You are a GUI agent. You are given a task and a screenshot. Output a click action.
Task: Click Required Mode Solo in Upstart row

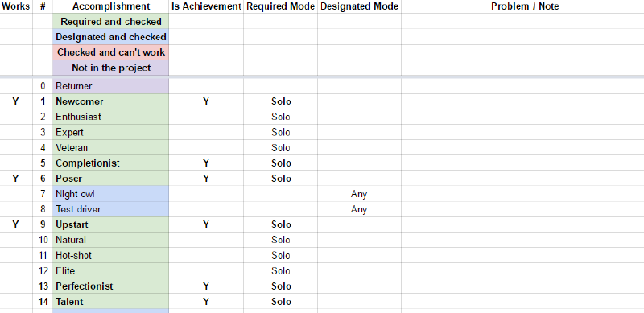[x=281, y=224]
